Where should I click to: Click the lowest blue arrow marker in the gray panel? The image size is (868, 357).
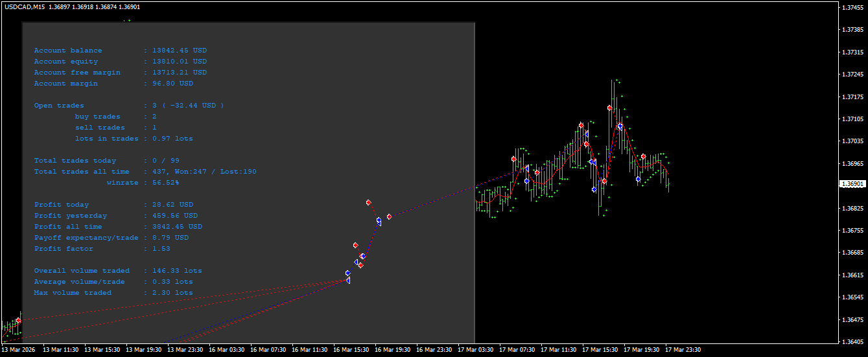[x=348, y=281]
